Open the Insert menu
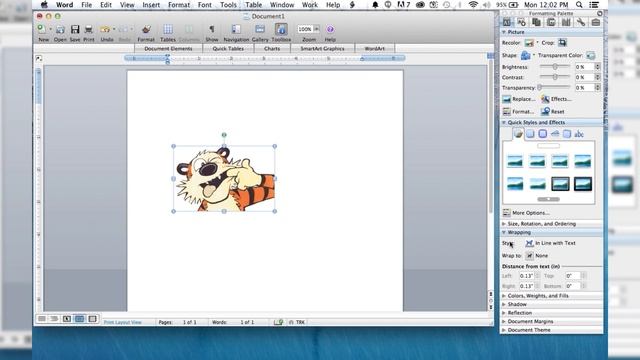 tap(151, 5)
